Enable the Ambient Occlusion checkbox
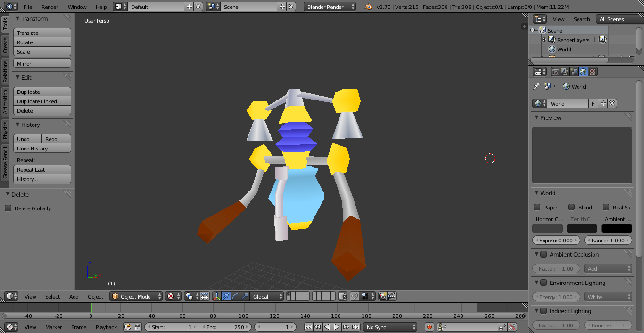The height and width of the screenshot is (333, 644). (x=544, y=255)
